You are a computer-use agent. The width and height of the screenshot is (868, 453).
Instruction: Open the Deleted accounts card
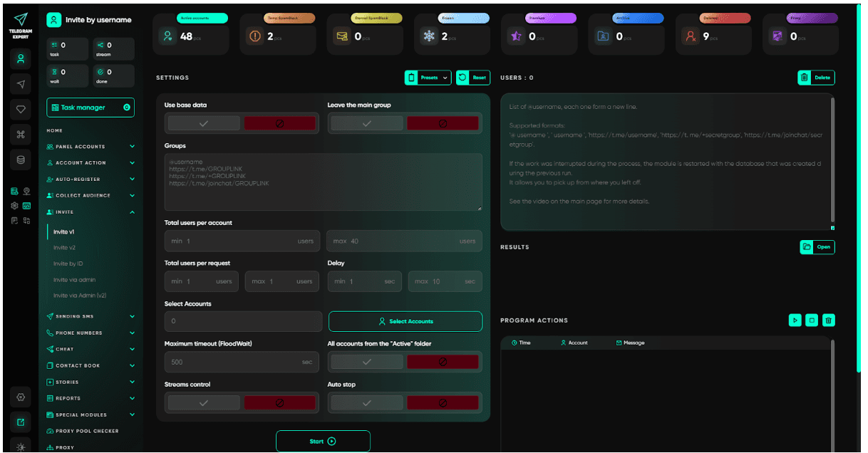coord(713,33)
